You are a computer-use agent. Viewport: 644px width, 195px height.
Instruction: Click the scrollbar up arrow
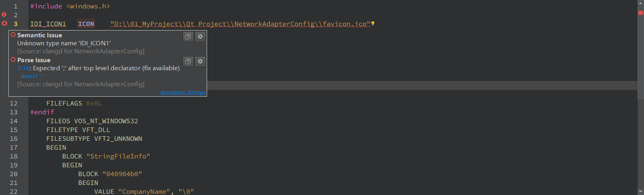(x=640, y=3)
